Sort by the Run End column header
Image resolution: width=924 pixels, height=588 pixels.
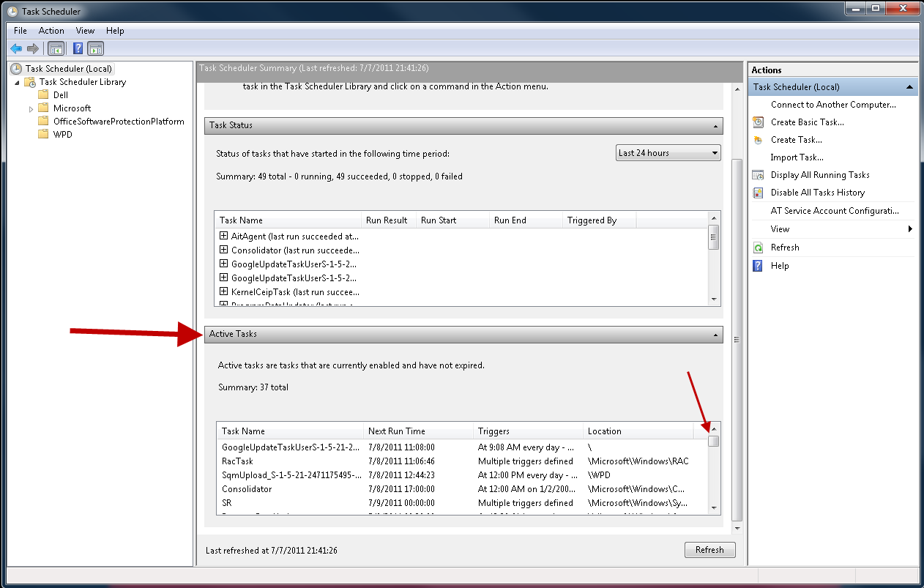click(x=526, y=220)
